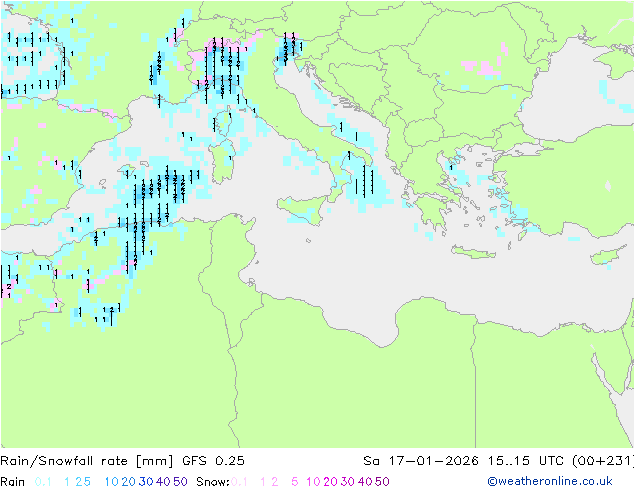Pick the Rain legend 0.1 color value

coord(43,482)
